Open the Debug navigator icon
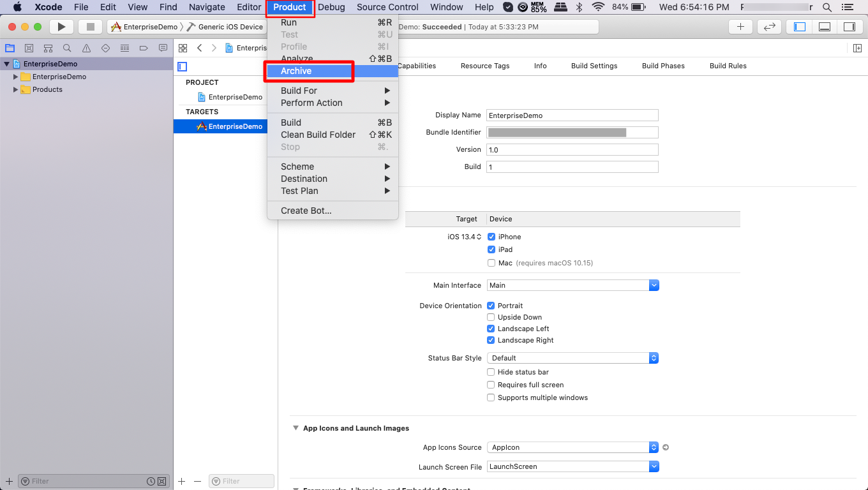 (x=124, y=48)
